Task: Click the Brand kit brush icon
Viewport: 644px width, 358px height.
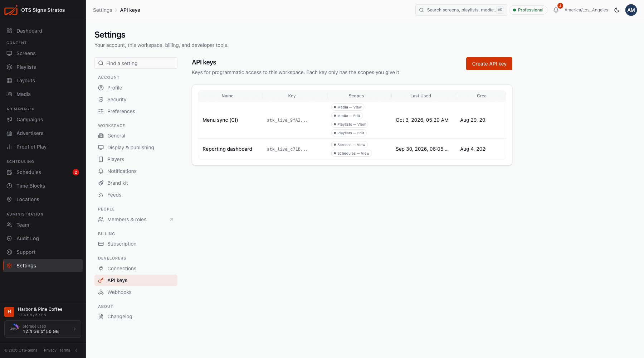Action: (x=101, y=183)
